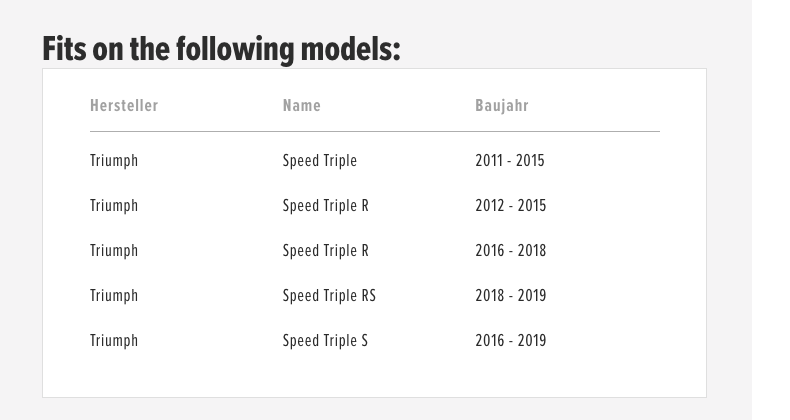Select Speed Triple R for 2016 - 2018

325,250
